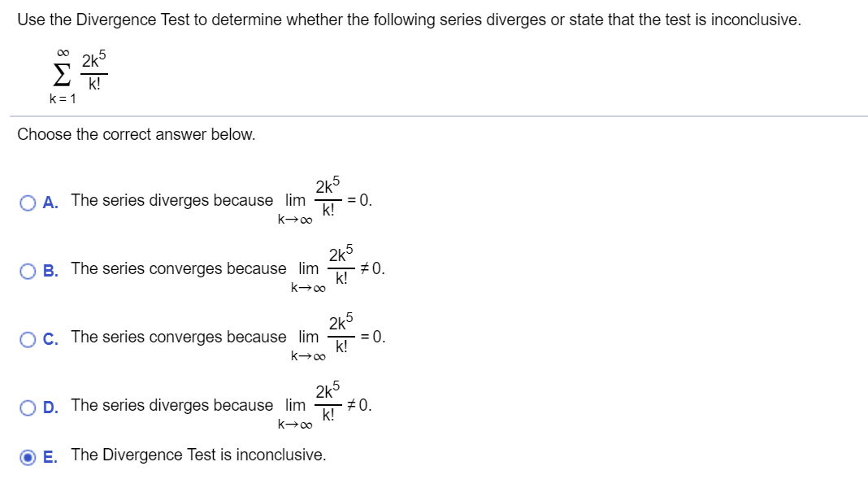Click the phrase Choose the correct answer below
This screenshot has width=868, height=501.
pyautogui.click(x=135, y=134)
